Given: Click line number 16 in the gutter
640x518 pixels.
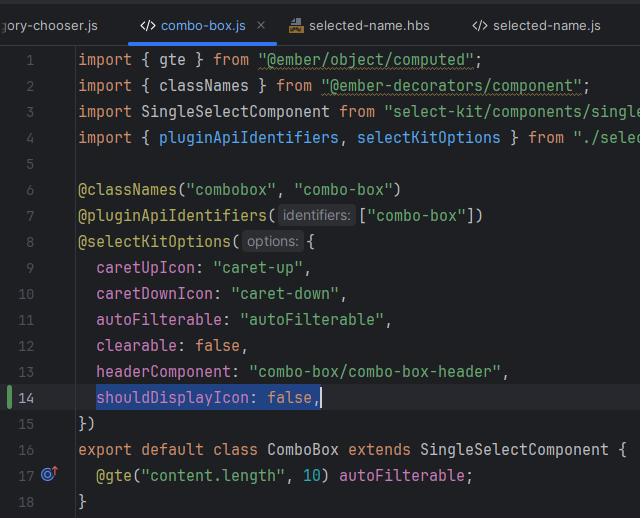Looking at the screenshot, I should (x=26, y=450).
